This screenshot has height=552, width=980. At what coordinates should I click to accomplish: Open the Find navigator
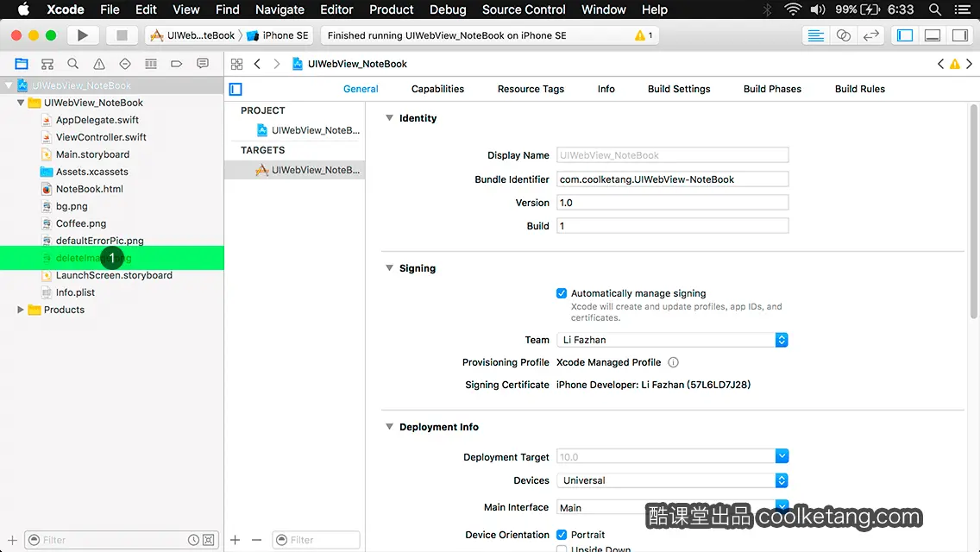point(72,64)
